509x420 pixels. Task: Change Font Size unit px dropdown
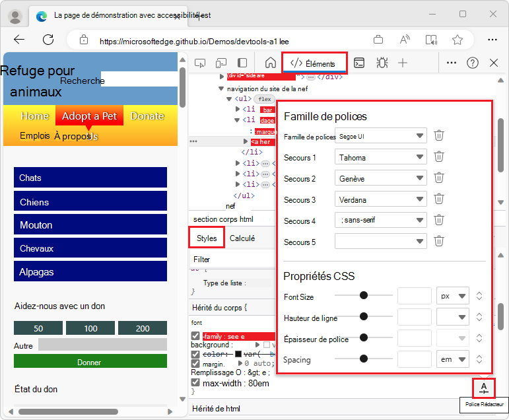pyautogui.click(x=453, y=296)
